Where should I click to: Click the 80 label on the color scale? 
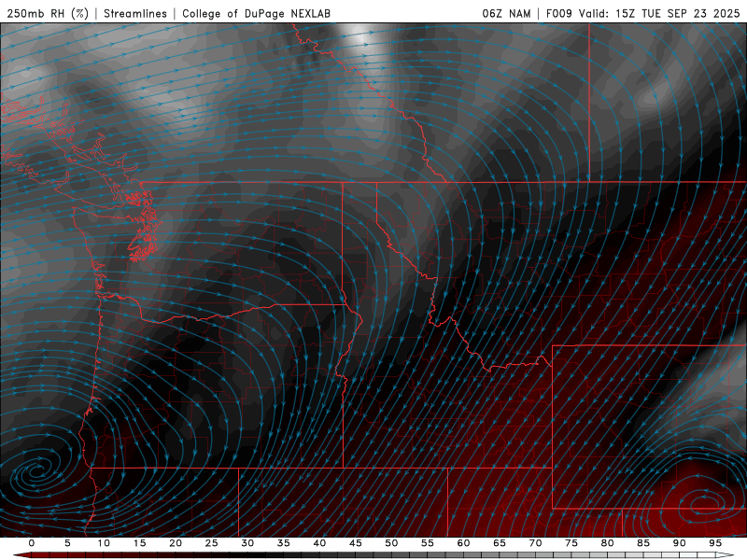tap(607, 543)
